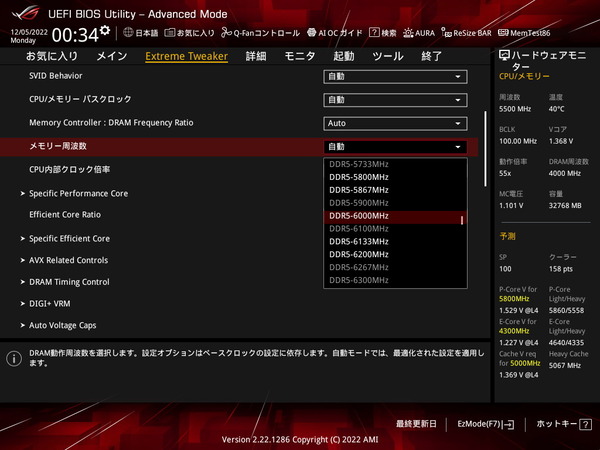Click the search question-mark icon
The height and width of the screenshot is (450, 600).
click(374, 33)
